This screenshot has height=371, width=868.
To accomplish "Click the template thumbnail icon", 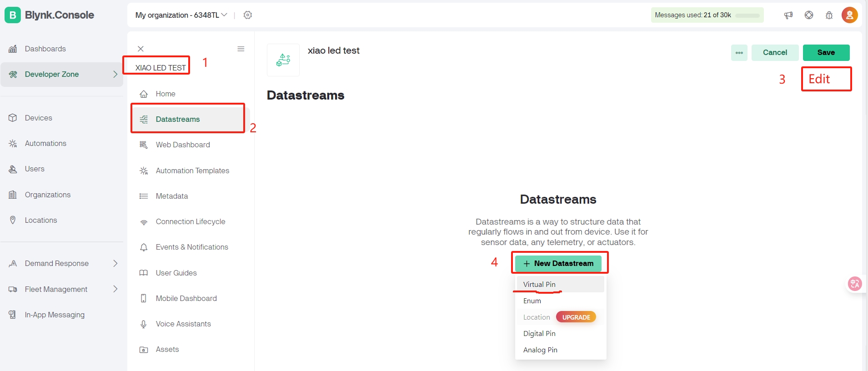I will [x=283, y=60].
